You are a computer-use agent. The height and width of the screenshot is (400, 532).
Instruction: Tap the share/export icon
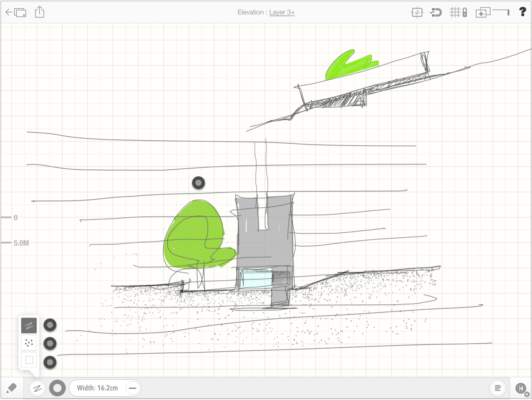39,12
